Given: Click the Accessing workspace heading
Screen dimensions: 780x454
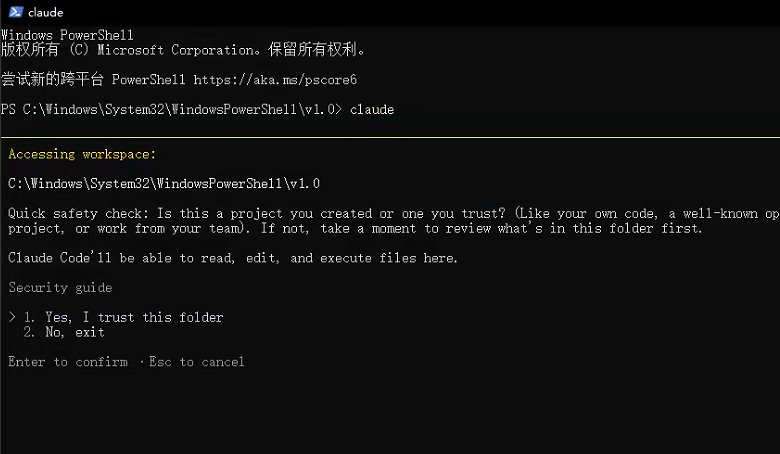Looking at the screenshot, I should [82, 154].
